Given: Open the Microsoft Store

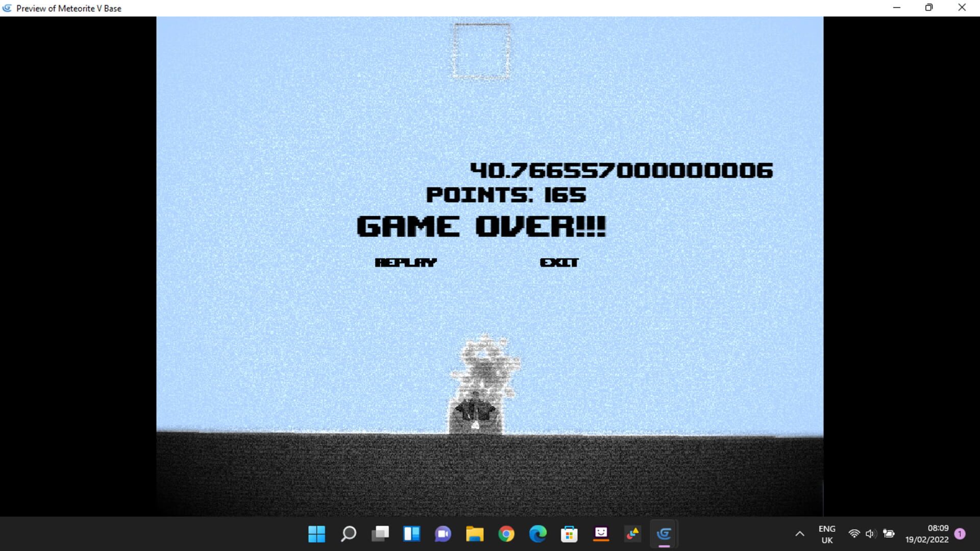Looking at the screenshot, I should (569, 534).
